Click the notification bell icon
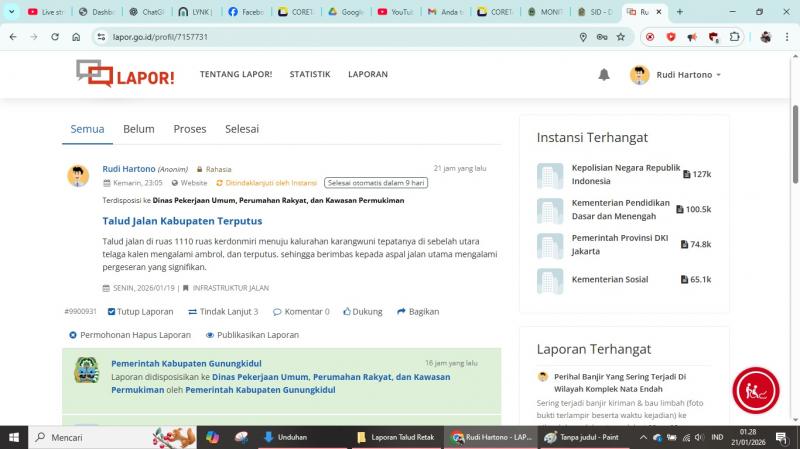The width and height of the screenshot is (800, 449). click(604, 75)
